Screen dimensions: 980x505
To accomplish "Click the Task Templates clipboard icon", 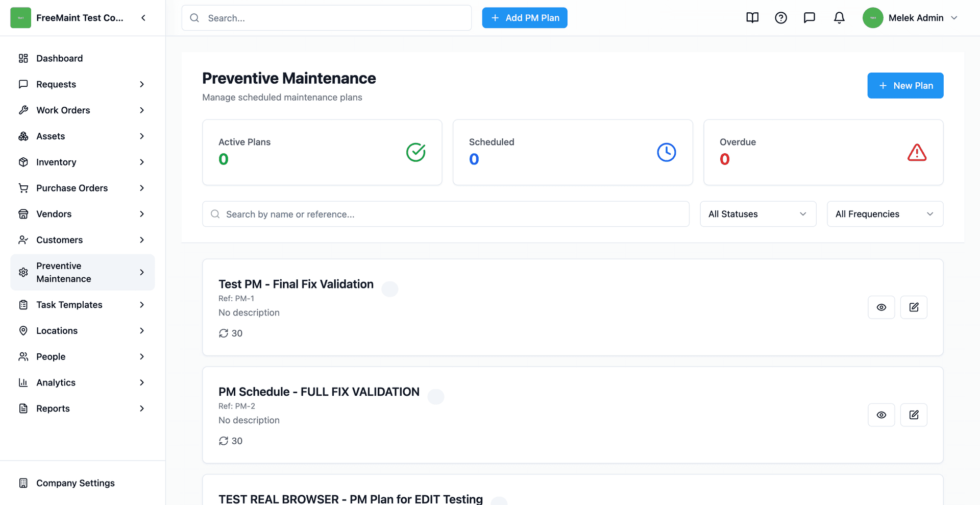I will (x=23, y=305).
